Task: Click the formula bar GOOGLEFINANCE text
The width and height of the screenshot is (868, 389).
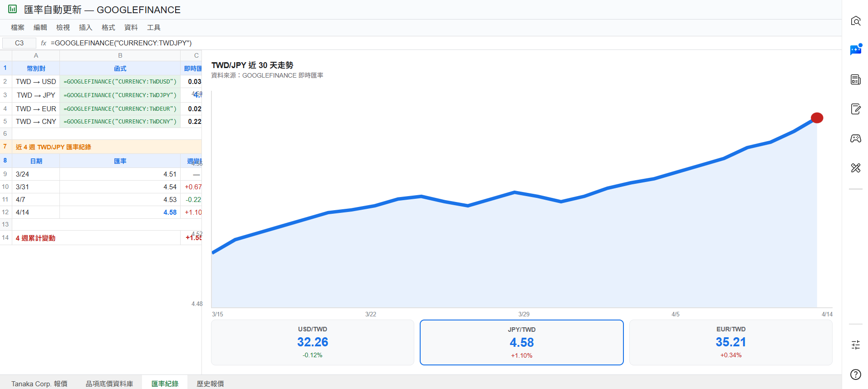Action: 121,43
